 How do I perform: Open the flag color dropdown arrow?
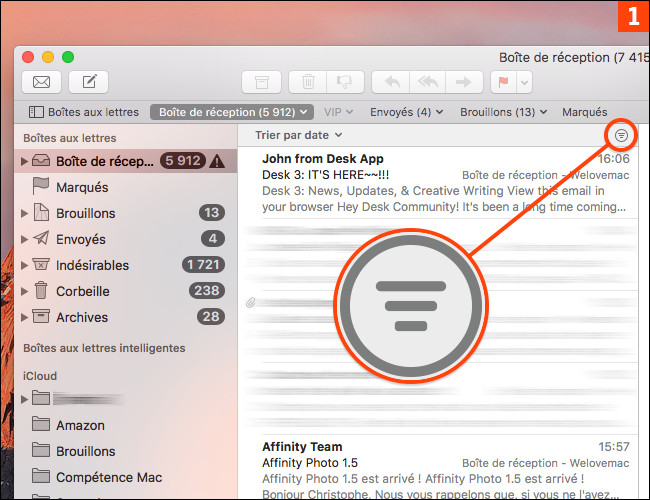(524, 82)
